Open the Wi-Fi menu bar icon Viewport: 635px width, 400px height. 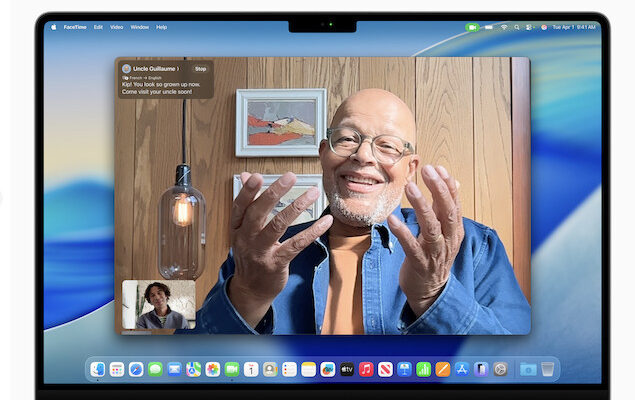click(504, 28)
